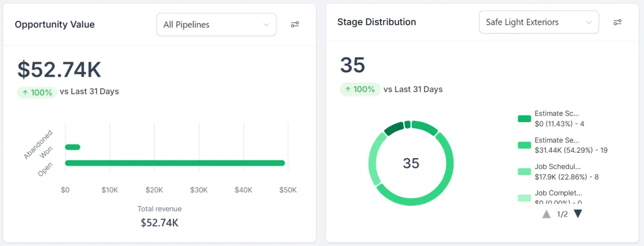Open Stage Distribution filter settings icon
This screenshot has height=246, width=644.
coord(618,22)
